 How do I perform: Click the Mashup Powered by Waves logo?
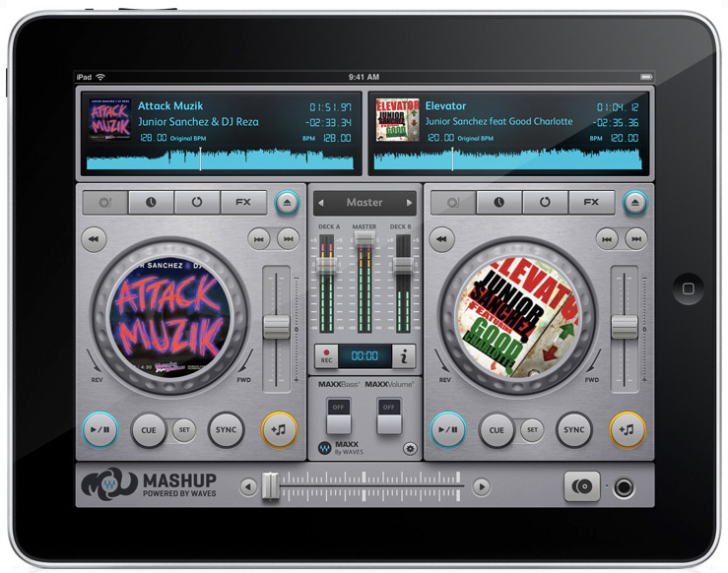point(149,483)
